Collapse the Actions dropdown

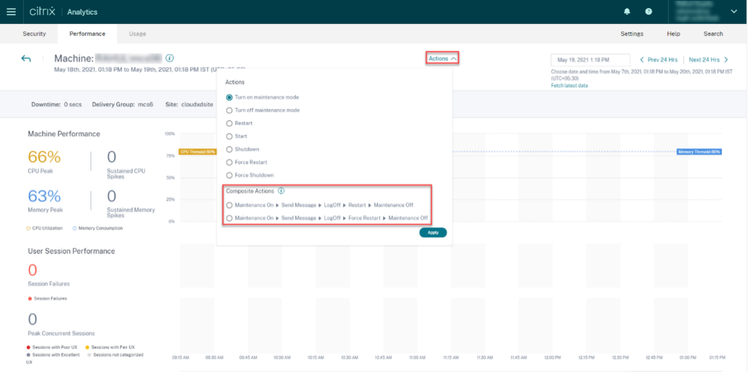coord(442,58)
